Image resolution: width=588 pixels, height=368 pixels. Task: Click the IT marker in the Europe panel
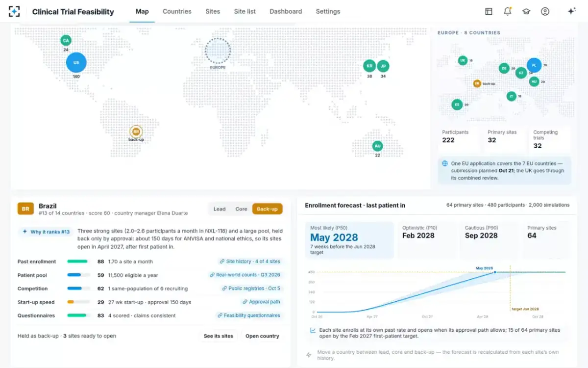click(x=512, y=96)
